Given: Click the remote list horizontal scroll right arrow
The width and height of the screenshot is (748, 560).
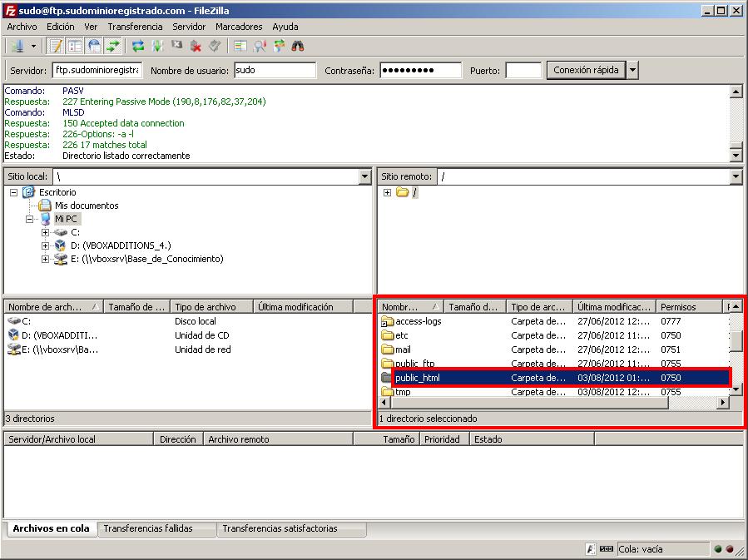Looking at the screenshot, I should click(x=723, y=403).
